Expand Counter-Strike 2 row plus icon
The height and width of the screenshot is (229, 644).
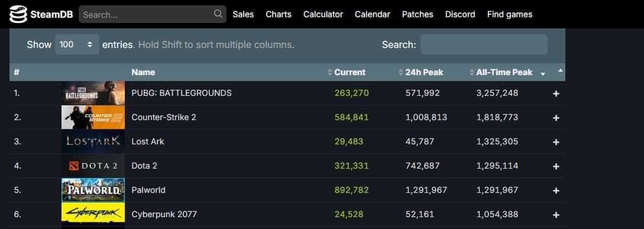[556, 118]
